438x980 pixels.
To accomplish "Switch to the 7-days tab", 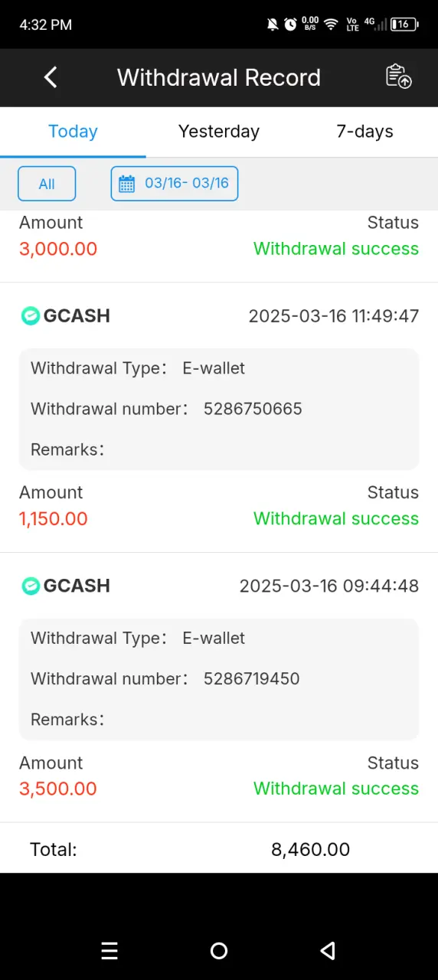I will coord(364,132).
